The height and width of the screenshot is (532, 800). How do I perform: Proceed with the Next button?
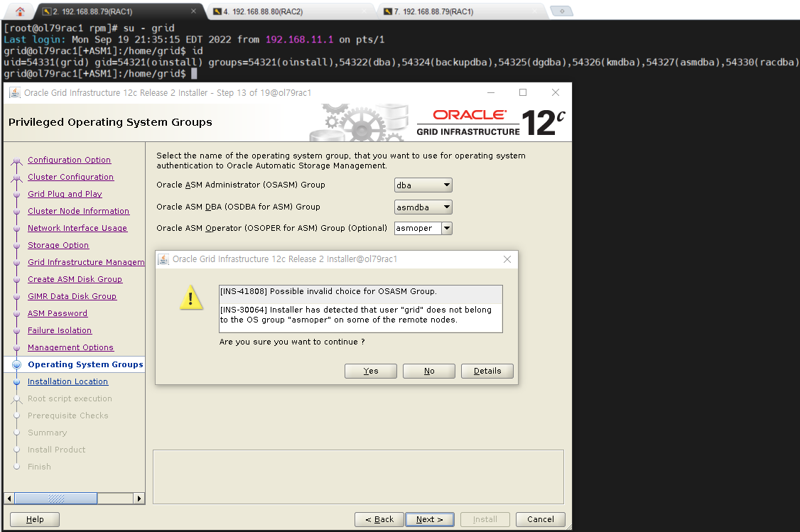click(x=430, y=519)
